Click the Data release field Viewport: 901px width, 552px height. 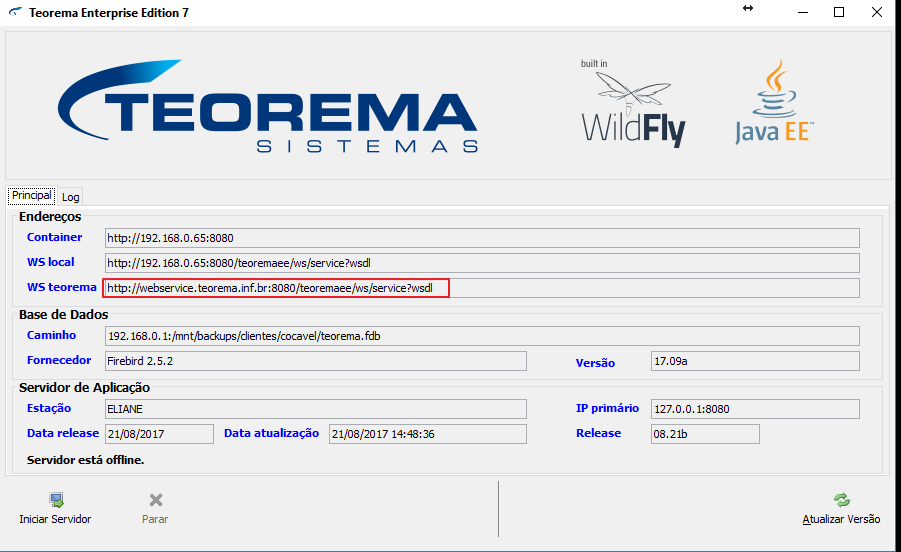click(x=159, y=434)
